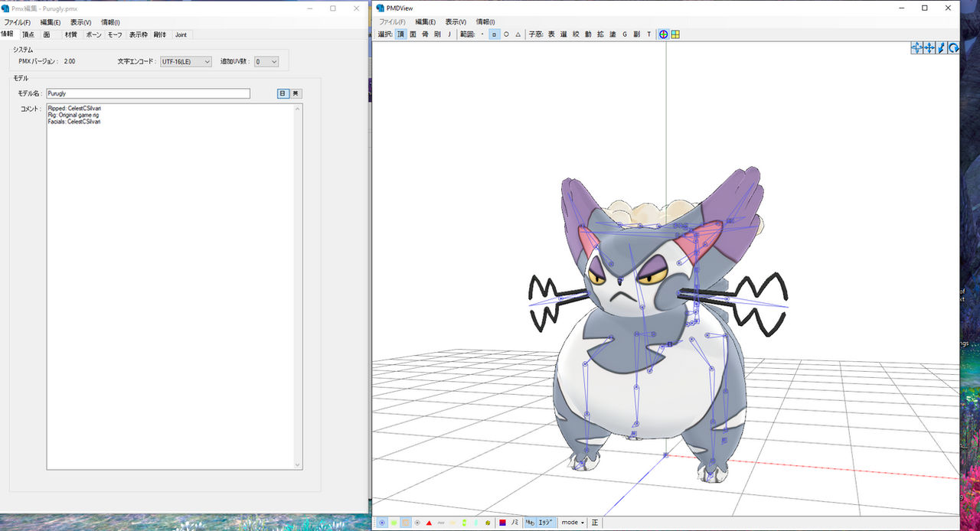The height and width of the screenshot is (531, 980).
Task: Open the 表 sub-window in PMDView
Action: pyautogui.click(x=551, y=34)
